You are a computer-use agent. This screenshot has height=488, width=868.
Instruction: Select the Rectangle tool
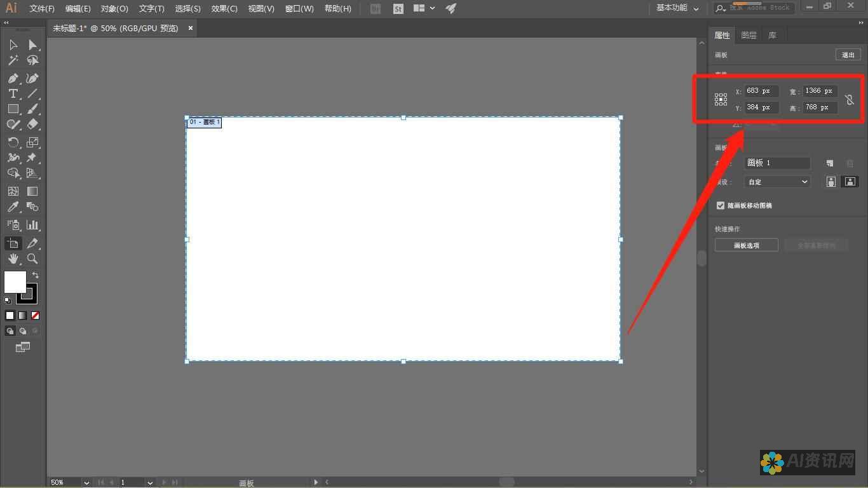click(x=13, y=109)
